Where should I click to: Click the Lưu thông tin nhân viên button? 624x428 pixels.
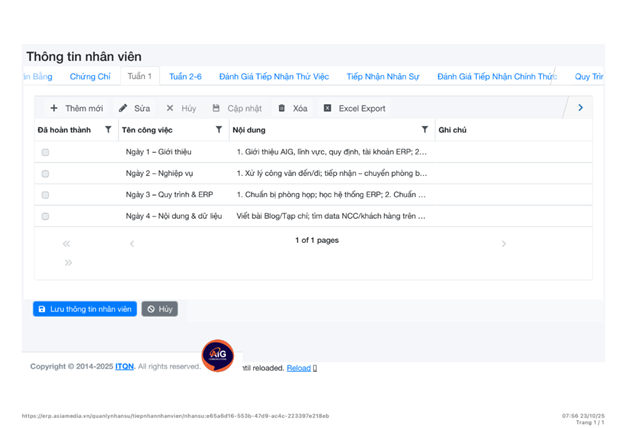[85, 309]
